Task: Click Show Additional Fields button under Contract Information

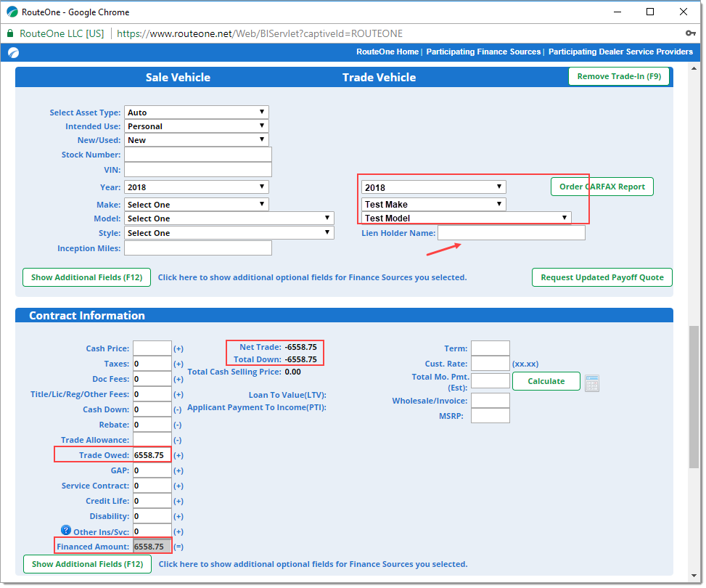Action: (x=87, y=564)
